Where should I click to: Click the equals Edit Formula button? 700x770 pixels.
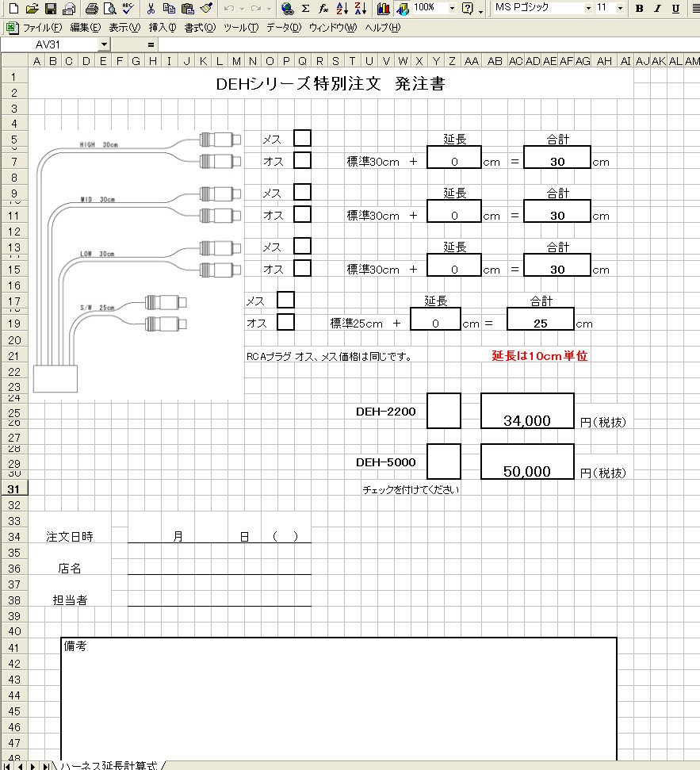(151, 44)
